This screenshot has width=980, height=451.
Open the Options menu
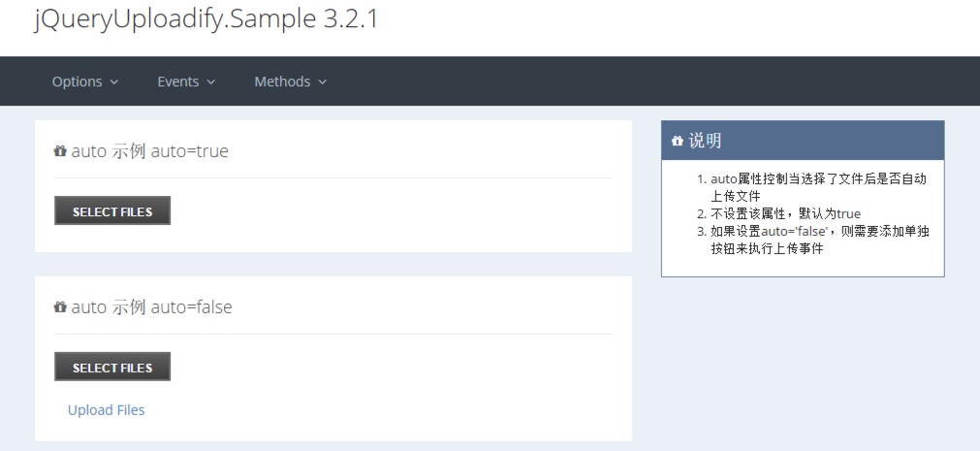pyautogui.click(x=85, y=81)
